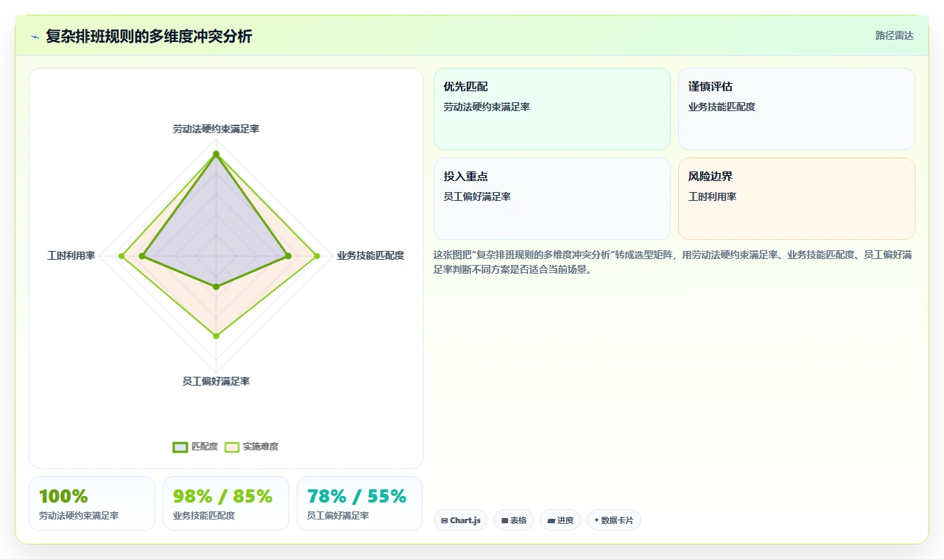The image size is (944, 560).
Task: Click the description paragraph starting 这张图把
Action: pyautogui.click(x=674, y=262)
